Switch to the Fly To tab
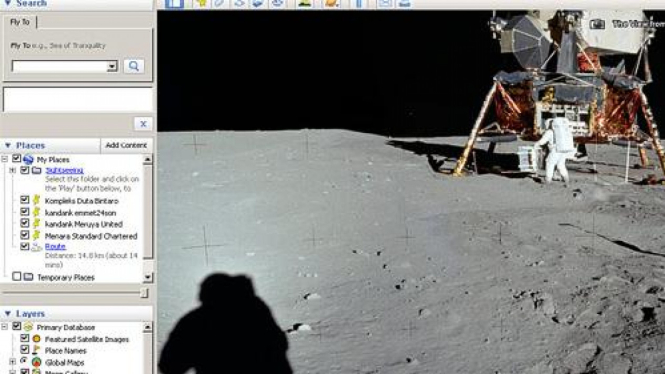 pyautogui.click(x=20, y=22)
